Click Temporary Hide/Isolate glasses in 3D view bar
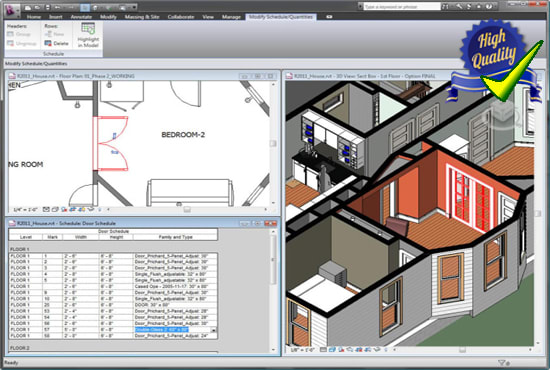The height and width of the screenshot is (370, 550). pyautogui.click(x=376, y=350)
